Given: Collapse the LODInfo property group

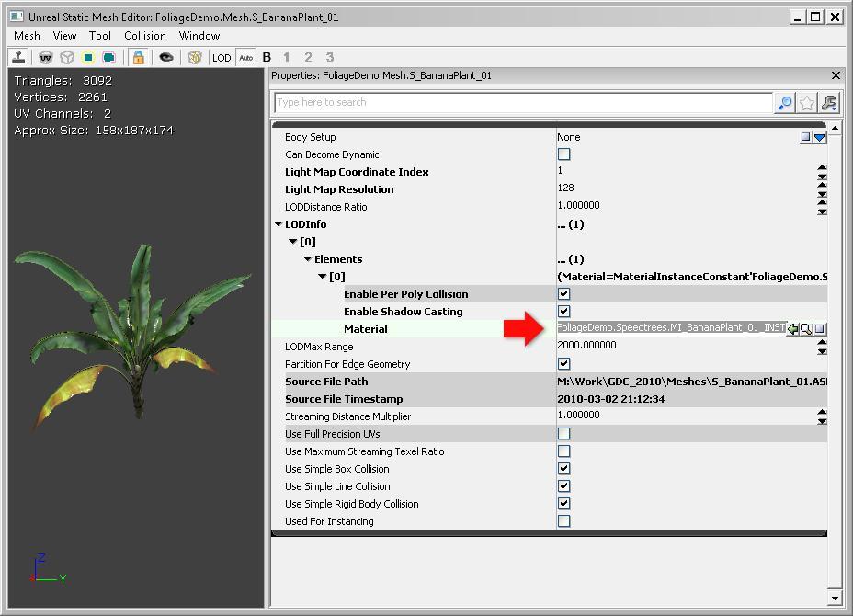Looking at the screenshot, I should [x=278, y=223].
